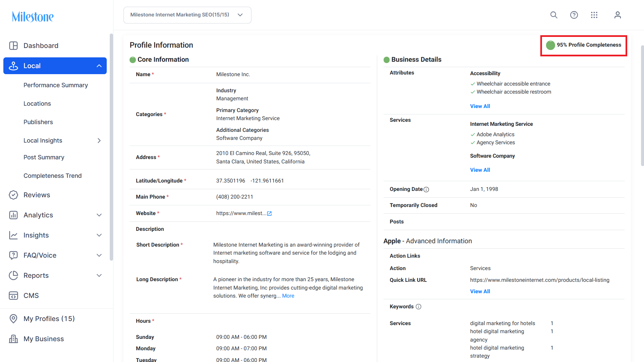Click the Wheelchair accessible restroom attribute
Viewport: 644px width, 362px height.
[x=514, y=92]
